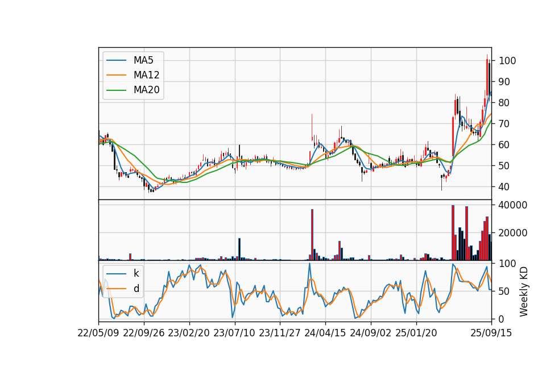Click the MA20 legend label
Image resolution: width=546 pixels, height=392 pixels.
(x=147, y=90)
